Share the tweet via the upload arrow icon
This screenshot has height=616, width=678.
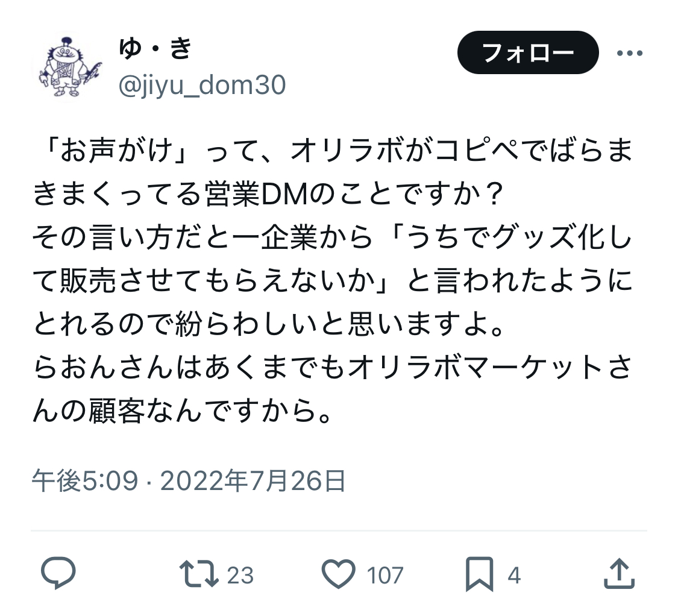pyautogui.click(x=619, y=573)
